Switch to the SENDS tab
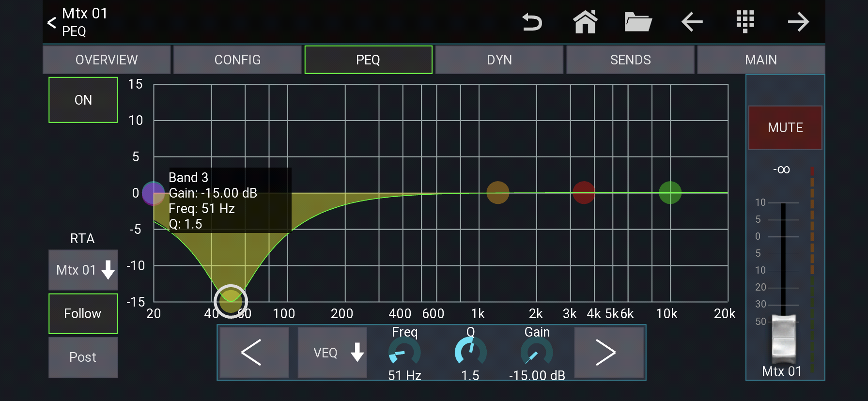This screenshot has width=868, height=401. pos(630,60)
